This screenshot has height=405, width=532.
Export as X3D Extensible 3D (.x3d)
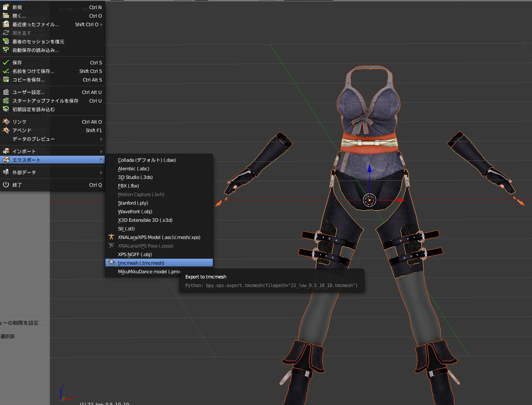pyautogui.click(x=159, y=220)
